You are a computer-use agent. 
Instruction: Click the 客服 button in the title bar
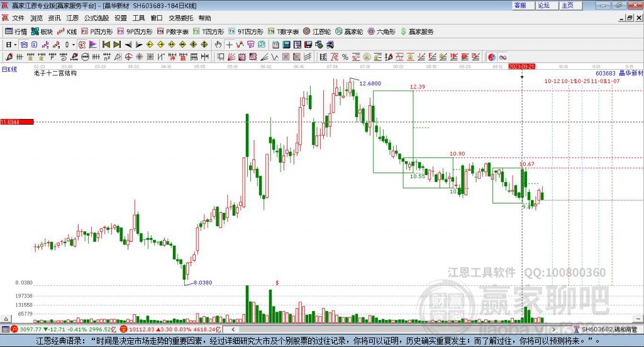coord(523,5)
